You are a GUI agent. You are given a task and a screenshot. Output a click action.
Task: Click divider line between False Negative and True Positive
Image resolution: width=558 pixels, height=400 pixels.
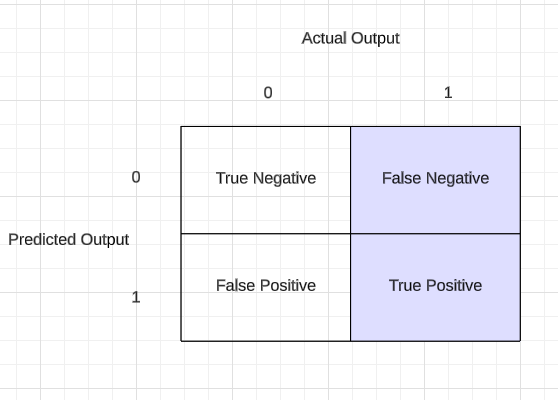point(436,234)
